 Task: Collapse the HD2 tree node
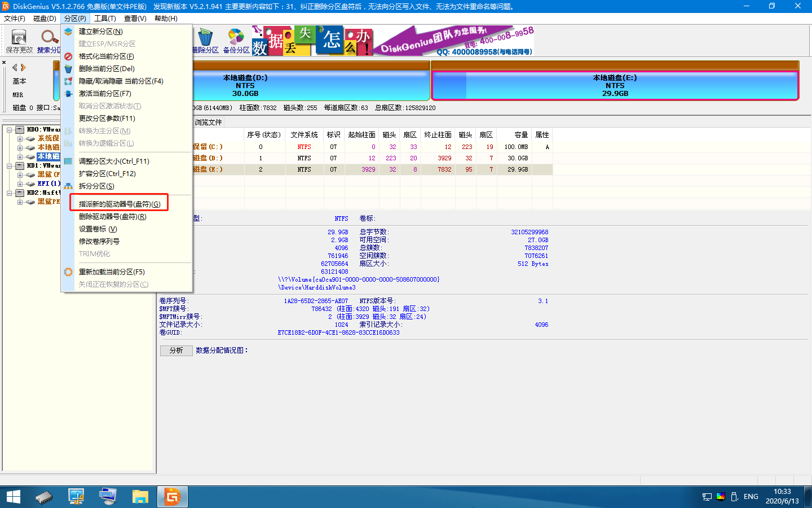pos(10,193)
